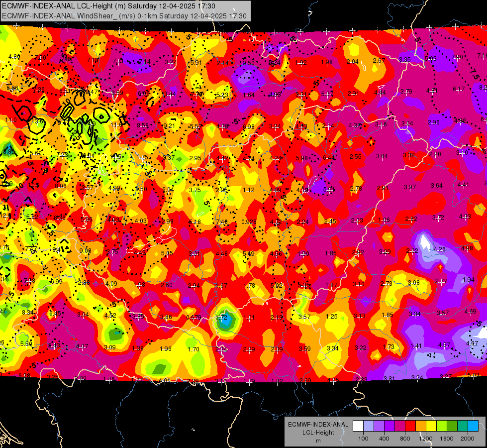Click the grid value 5.98
The image size is (487, 448).
302,158
